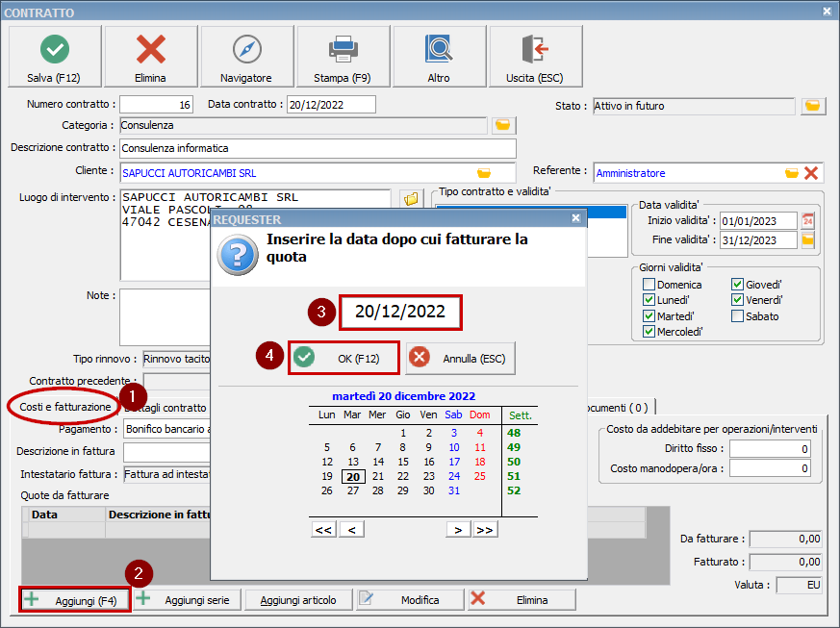
Task: Select day 1 in the calendar
Action: tap(403, 433)
